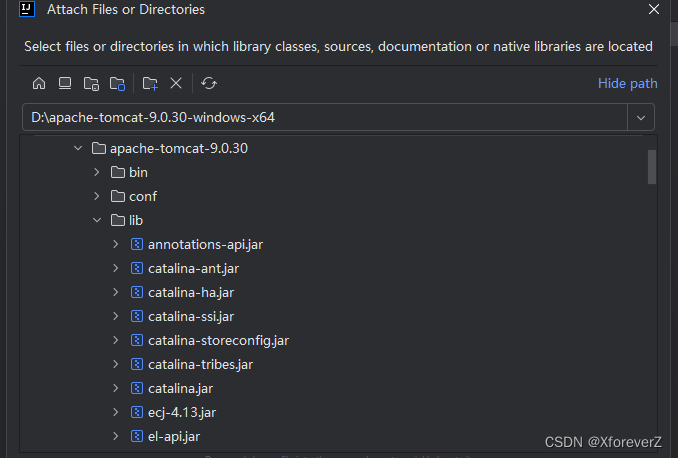Select ecj-4.13.jar file name
The height and width of the screenshot is (458, 678).
click(182, 413)
